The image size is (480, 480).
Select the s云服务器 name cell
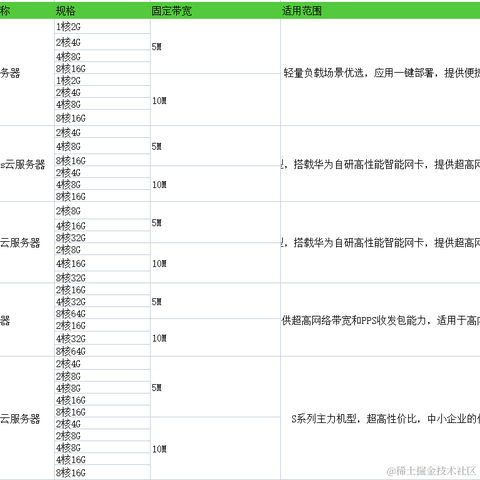pyautogui.click(x=27, y=164)
